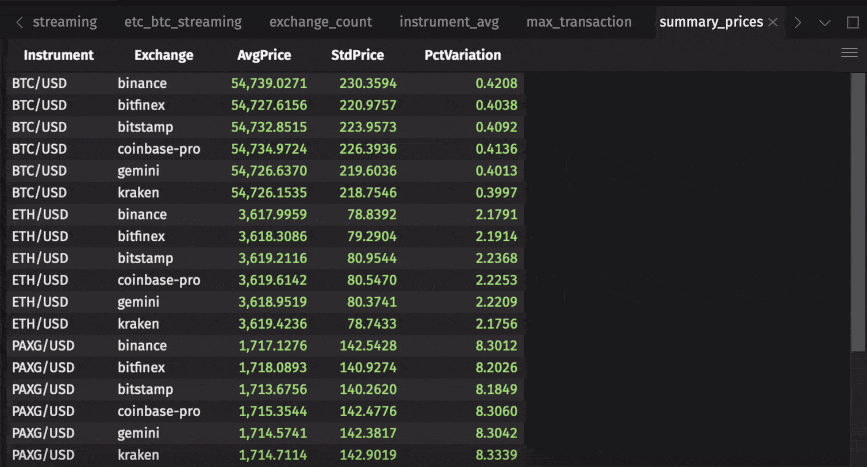Go to the max_transaction tab
The image size is (867, 467).
[x=579, y=22]
